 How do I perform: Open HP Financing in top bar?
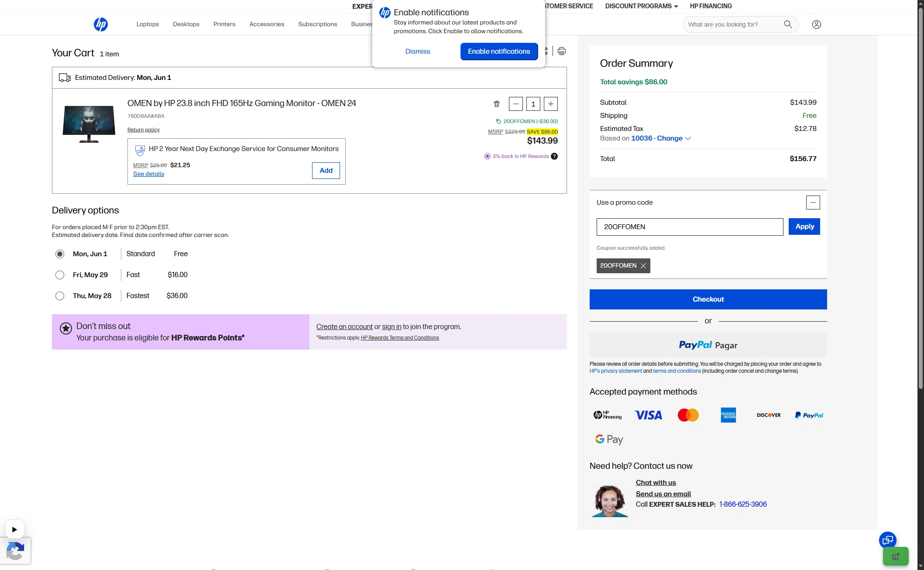tap(711, 6)
